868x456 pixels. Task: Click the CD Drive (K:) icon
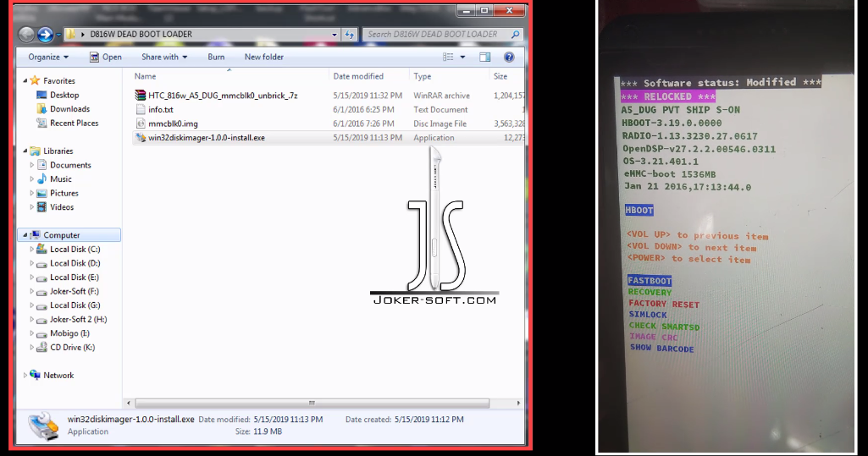point(41,348)
